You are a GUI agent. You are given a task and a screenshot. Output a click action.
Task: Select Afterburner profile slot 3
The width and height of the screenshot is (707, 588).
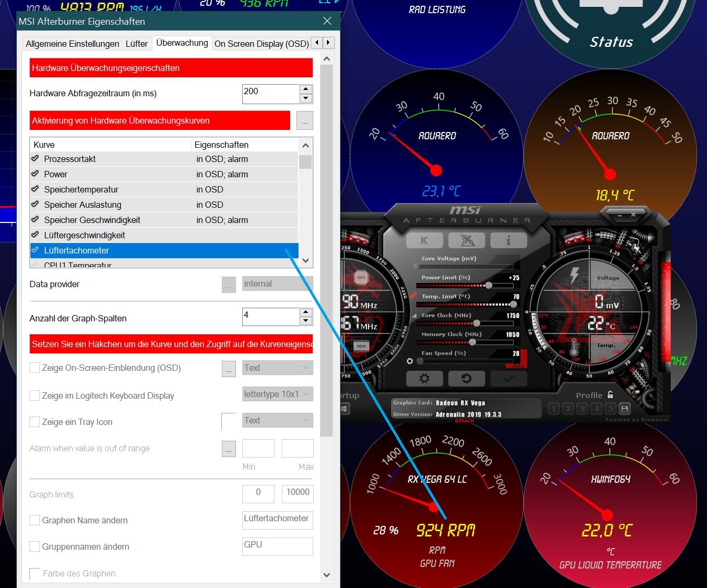point(582,409)
